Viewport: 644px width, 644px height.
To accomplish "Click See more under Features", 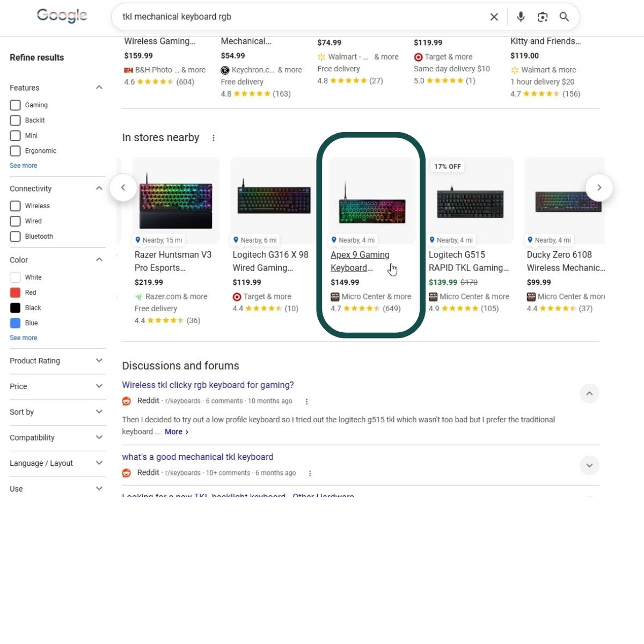I will [24, 166].
